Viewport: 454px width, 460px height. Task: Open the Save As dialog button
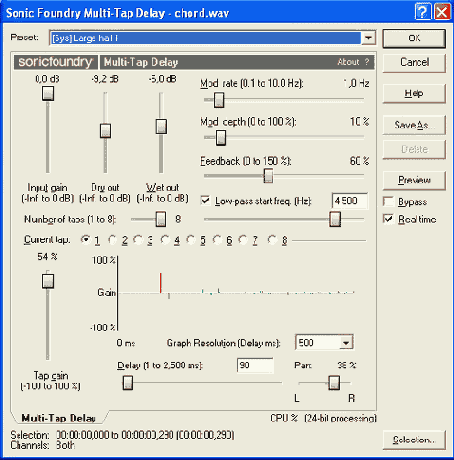pyautogui.click(x=414, y=125)
